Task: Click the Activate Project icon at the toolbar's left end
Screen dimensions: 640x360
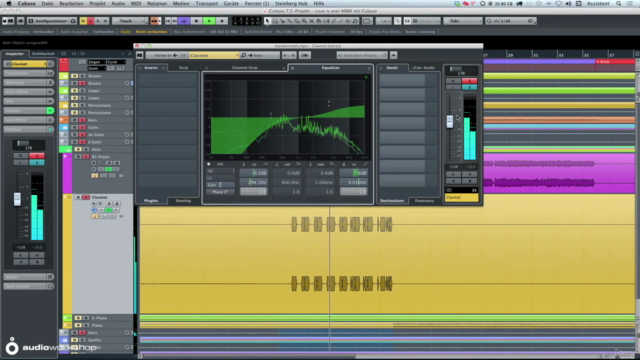Action: coord(5,21)
